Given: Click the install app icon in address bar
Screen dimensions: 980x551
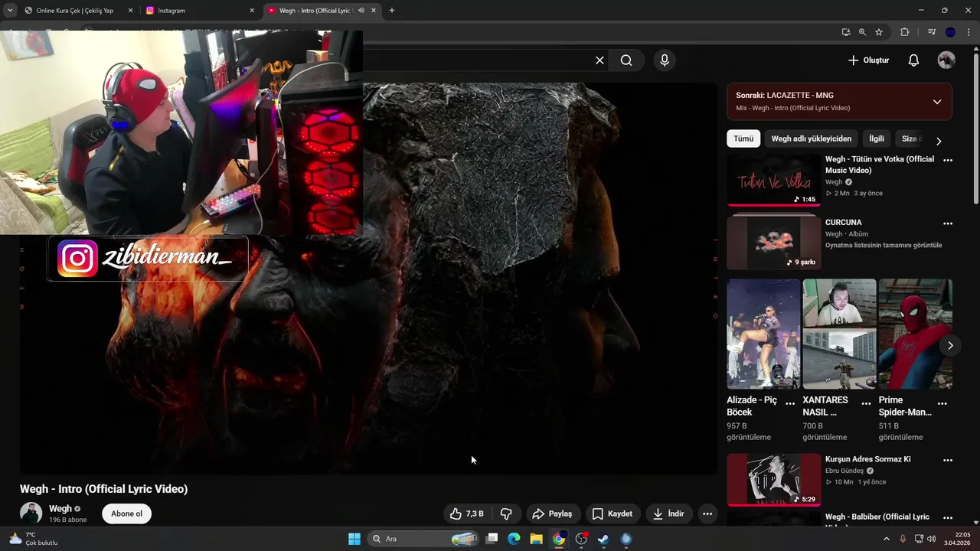Looking at the screenshot, I should click(x=845, y=32).
